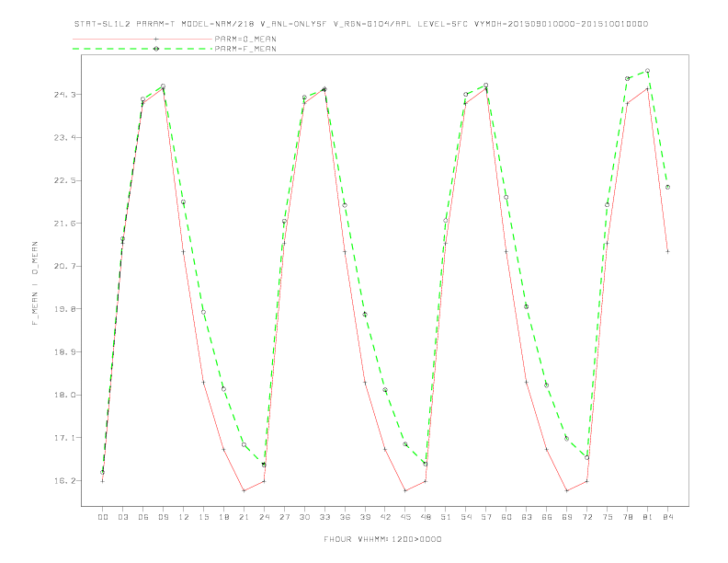The height and width of the screenshot is (563, 728).
Task: Click x-axis tick label 48
Action: [426, 517]
